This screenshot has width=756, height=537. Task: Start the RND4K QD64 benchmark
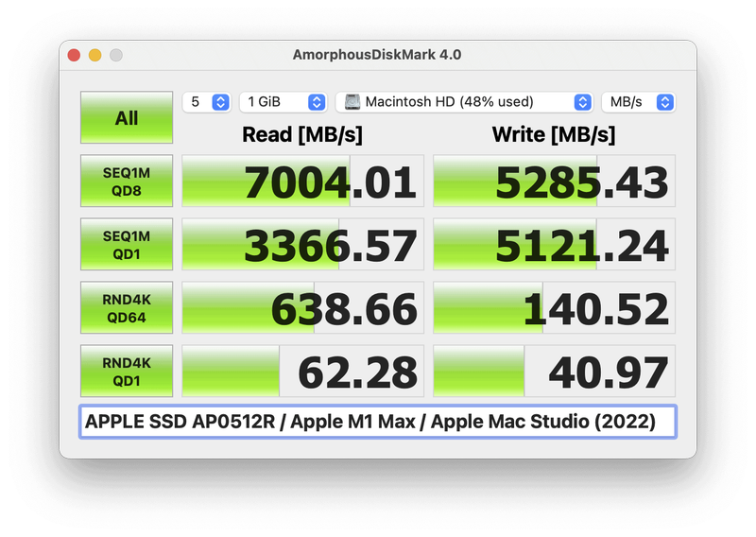coord(127,307)
